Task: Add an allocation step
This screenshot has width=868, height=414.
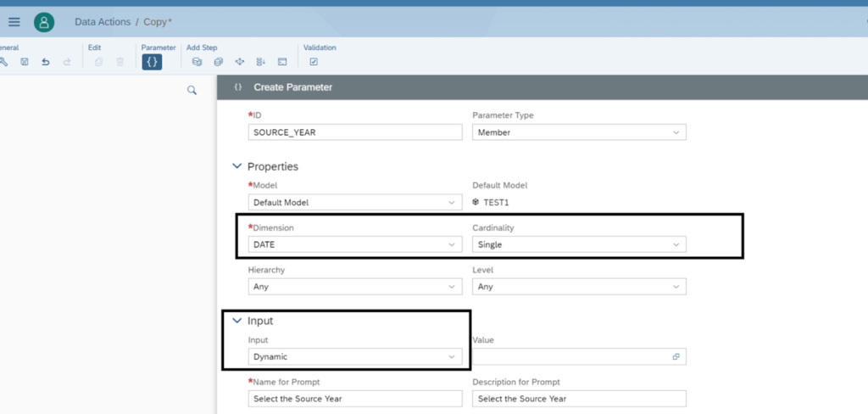Action: [239, 62]
